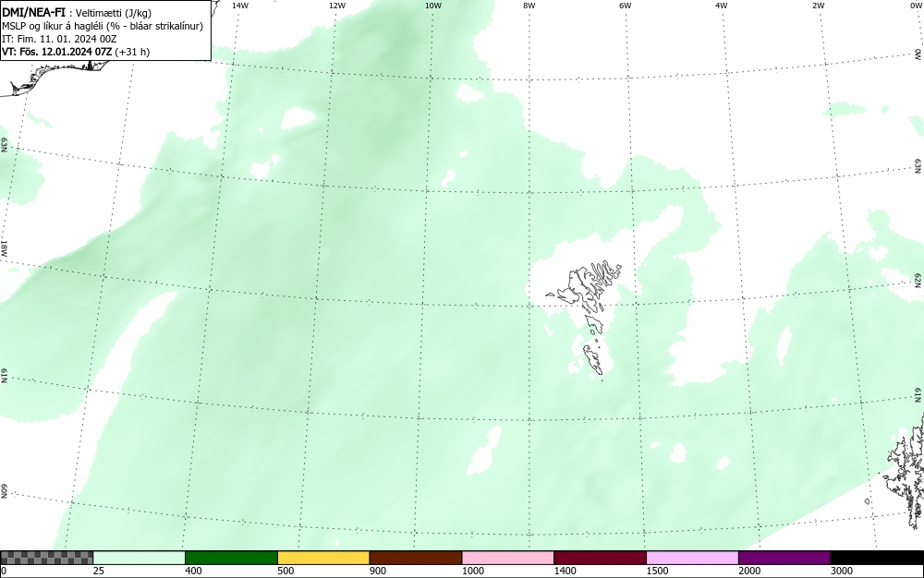Screen dimensions: 924x578
Task: Click the legend value 1500
Action: pos(657,571)
